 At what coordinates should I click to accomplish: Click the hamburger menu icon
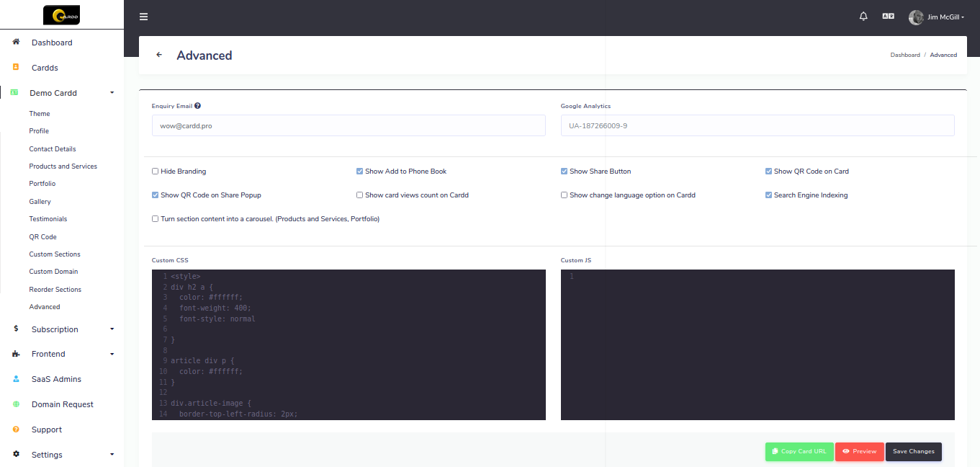(x=143, y=17)
